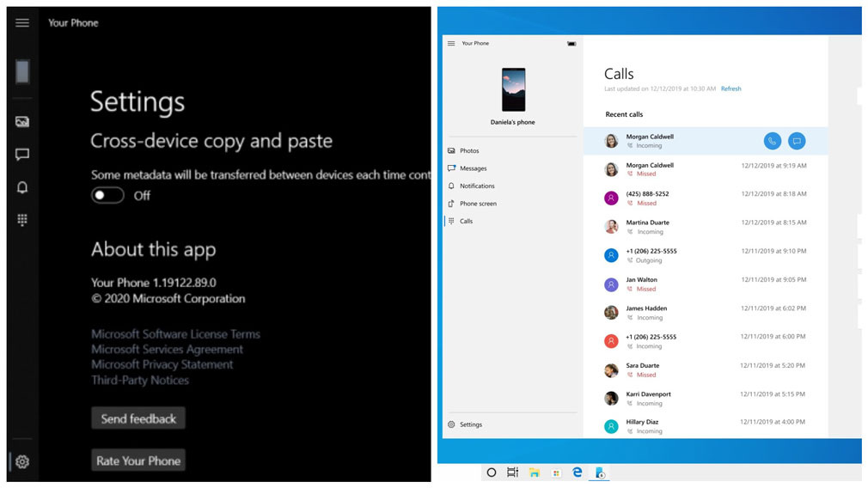Click purple avatar for (425) 888-5252

click(611, 198)
